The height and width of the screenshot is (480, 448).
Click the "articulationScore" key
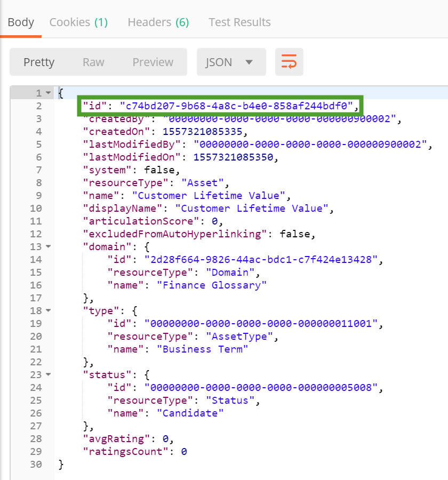(141, 221)
